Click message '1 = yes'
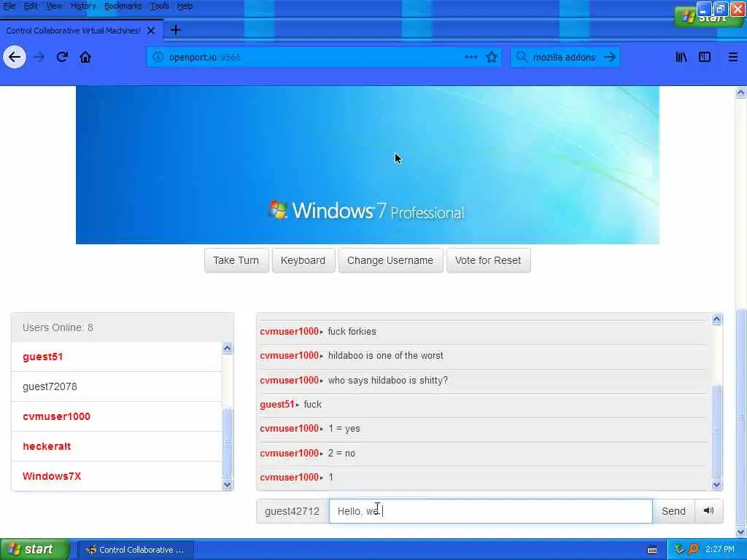Screen dimensions: 747x560 pyautogui.click(x=344, y=429)
